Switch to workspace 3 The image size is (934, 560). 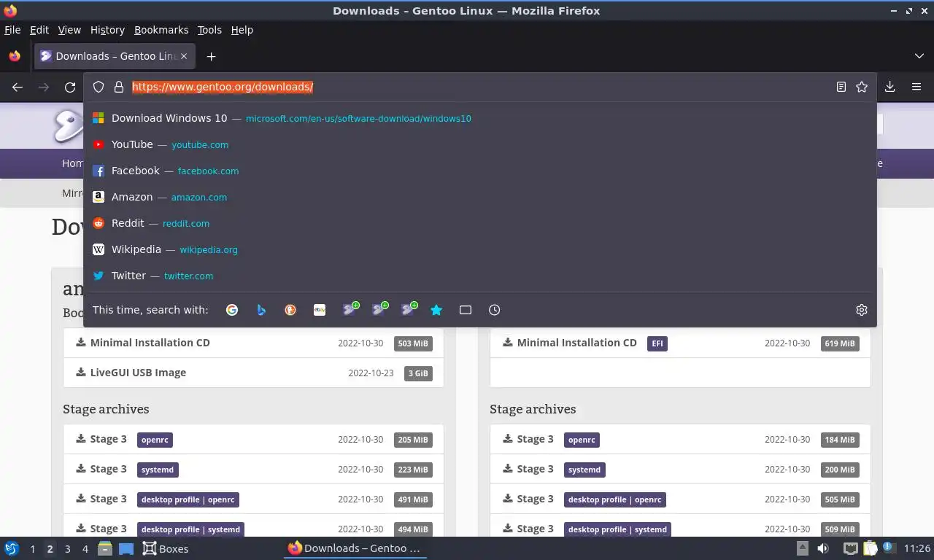[67, 549]
